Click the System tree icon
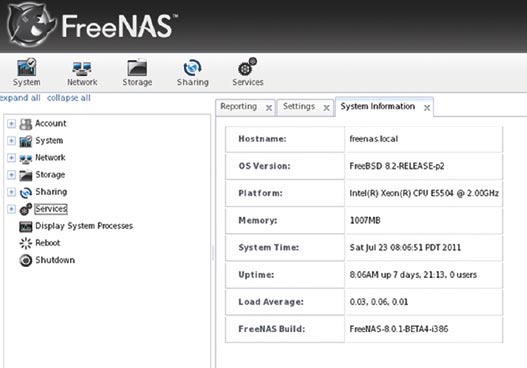This screenshot has height=368, width=527. 26,141
